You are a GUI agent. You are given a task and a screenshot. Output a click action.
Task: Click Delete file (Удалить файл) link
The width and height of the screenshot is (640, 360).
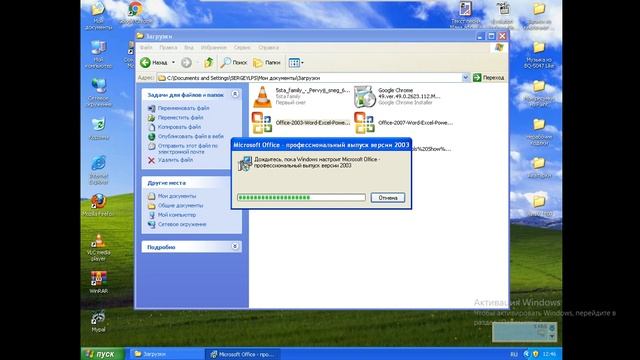[x=175, y=160]
